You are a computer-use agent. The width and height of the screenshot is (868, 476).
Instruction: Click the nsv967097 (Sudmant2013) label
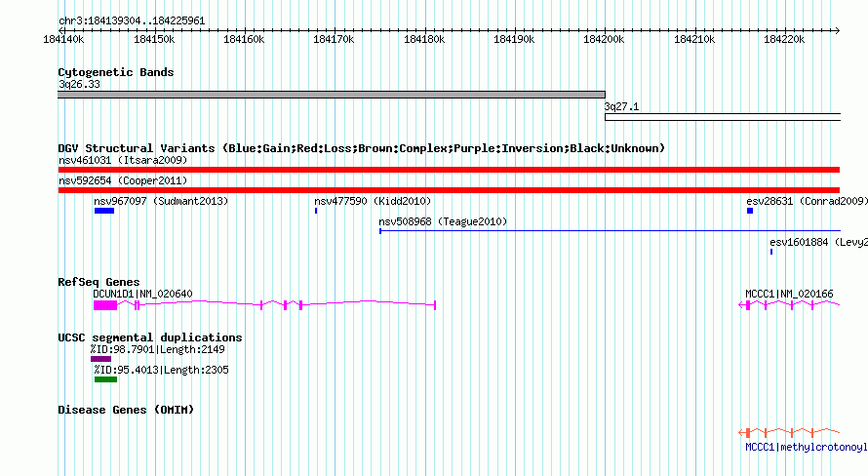[161, 202]
